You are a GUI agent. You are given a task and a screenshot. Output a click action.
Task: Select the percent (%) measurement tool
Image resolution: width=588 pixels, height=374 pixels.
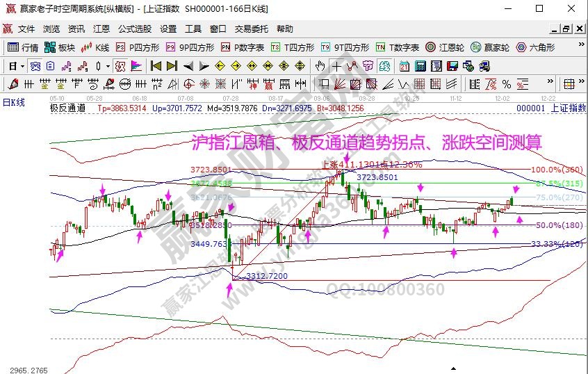506,84
